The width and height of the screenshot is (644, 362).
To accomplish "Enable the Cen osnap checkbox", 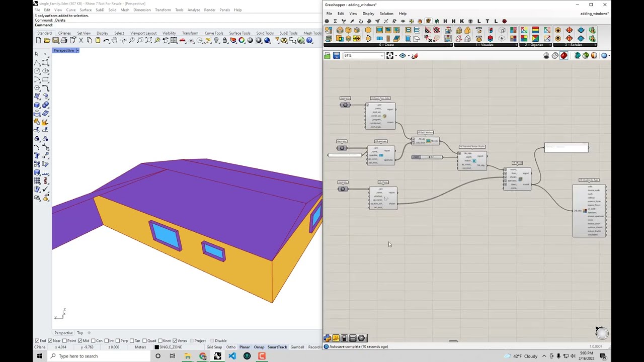I will click(x=94, y=341).
